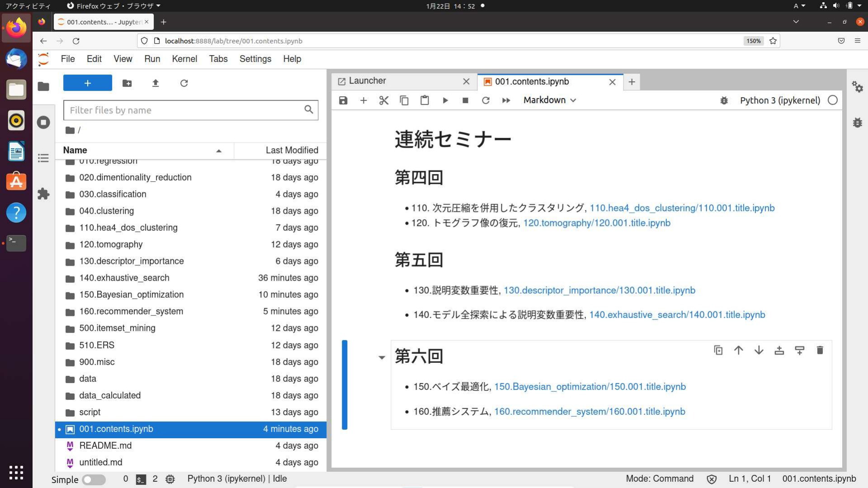868x488 pixels.
Task: Open the debugger bug icon in the toolbar
Action: (x=724, y=100)
